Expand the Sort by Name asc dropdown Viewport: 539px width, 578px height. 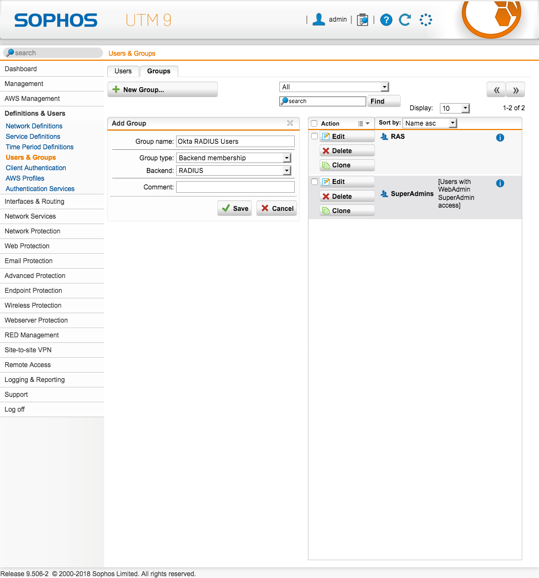tap(430, 123)
